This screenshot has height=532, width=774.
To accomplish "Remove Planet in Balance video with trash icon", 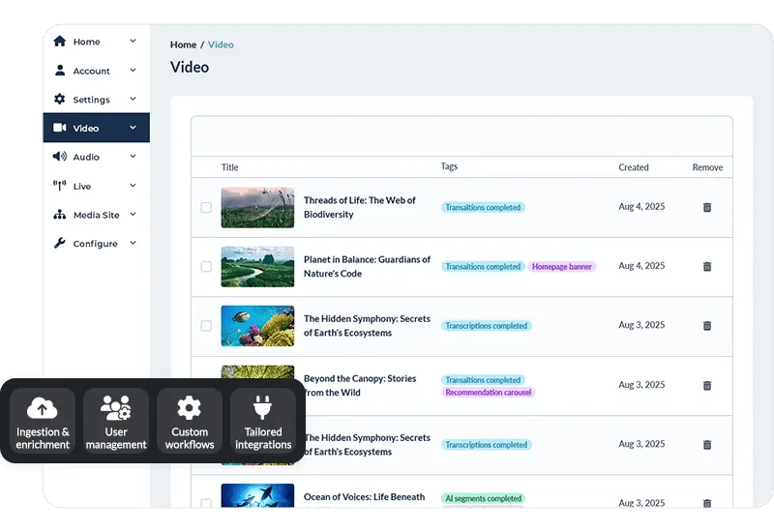I will tap(707, 266).
